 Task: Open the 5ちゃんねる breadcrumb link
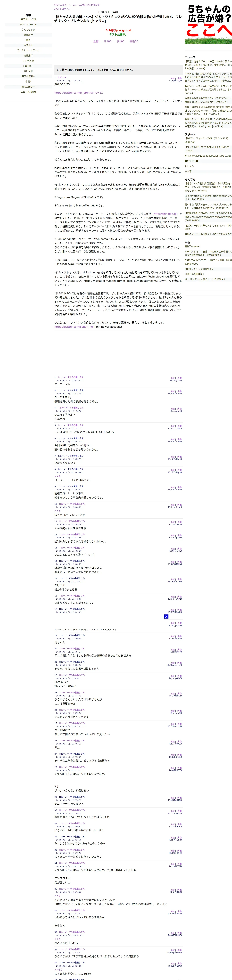pyautogui.click(x=60, y=5)
